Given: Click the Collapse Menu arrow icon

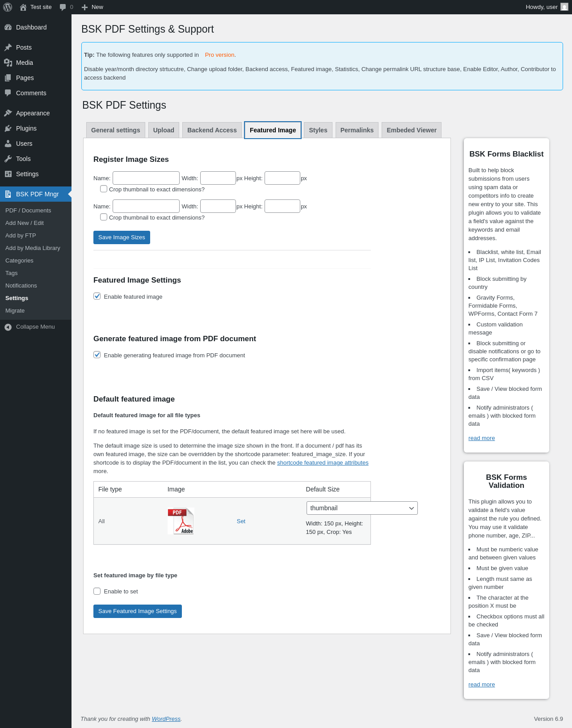Looking at the screenshot, I should pos(8,327).
